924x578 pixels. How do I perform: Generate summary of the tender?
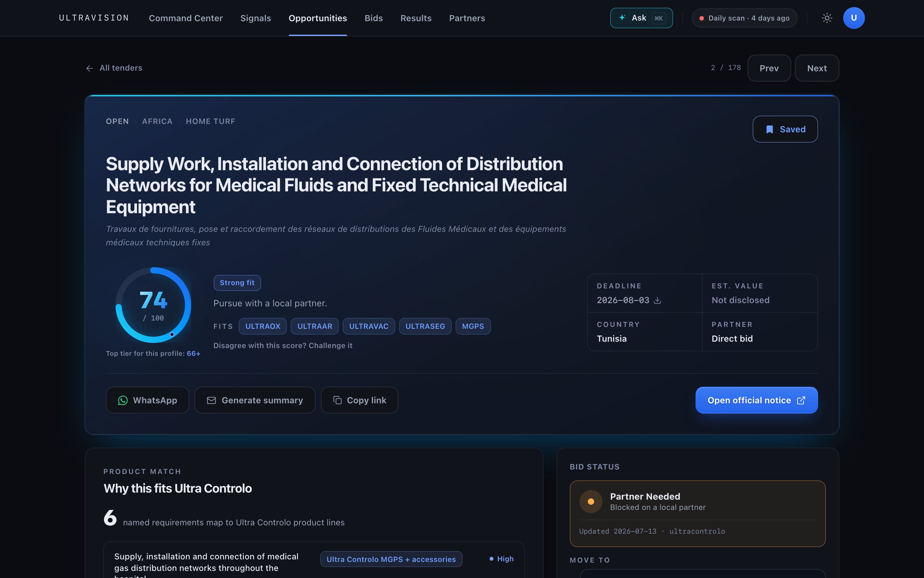coord(255,400)
